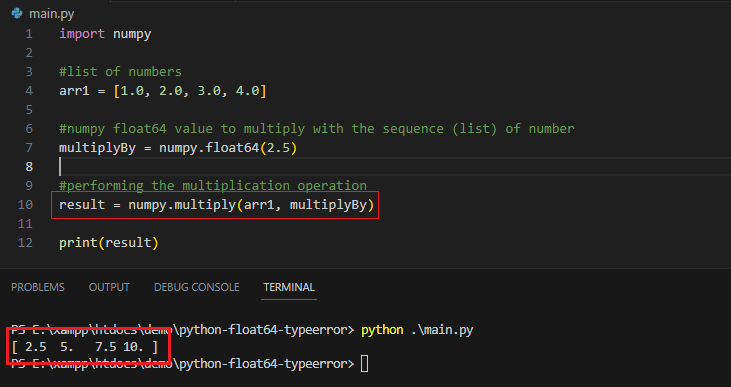Click the '#numpy float64 value to multiply' comment
This screenshot has width=731, height=387.
click(317, 129)
